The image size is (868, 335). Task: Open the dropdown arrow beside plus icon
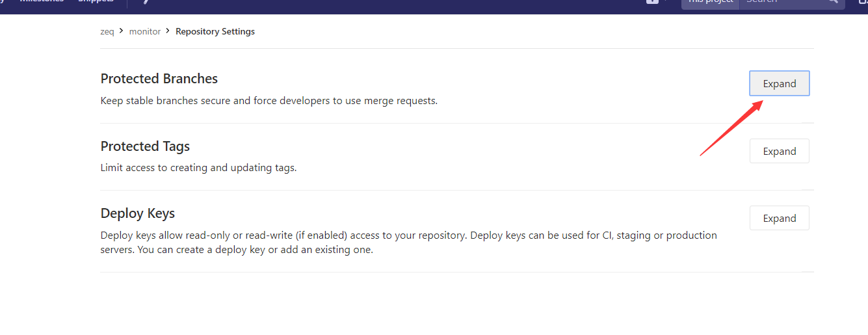point(666,2)
